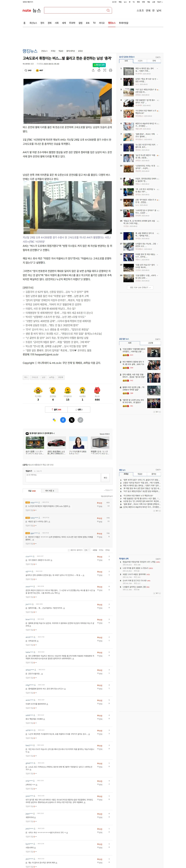Select 공감별 tab in 공감 많은 뉴스
This screenshot has height=868, width=186.
[151, 343]
